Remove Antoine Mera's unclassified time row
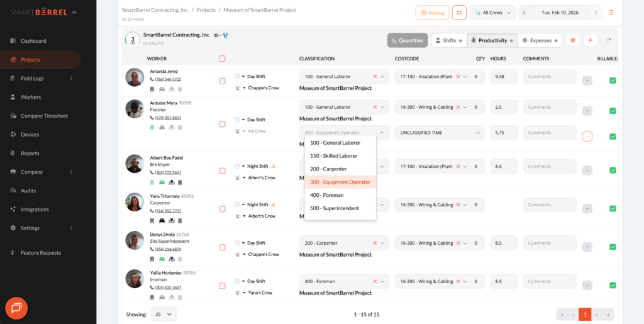The height and width of the screenshot is (324, 644). point(587,137)
